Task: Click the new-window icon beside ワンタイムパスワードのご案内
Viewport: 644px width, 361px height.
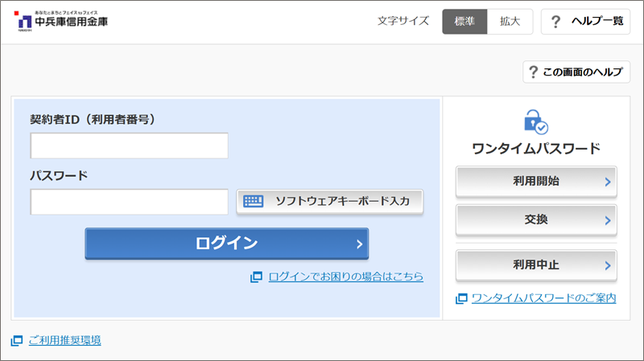Action: 461,298
